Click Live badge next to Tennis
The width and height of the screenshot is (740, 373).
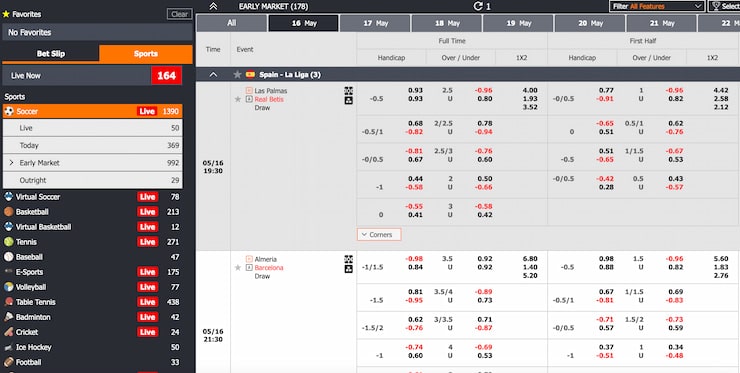coord(147,242)
